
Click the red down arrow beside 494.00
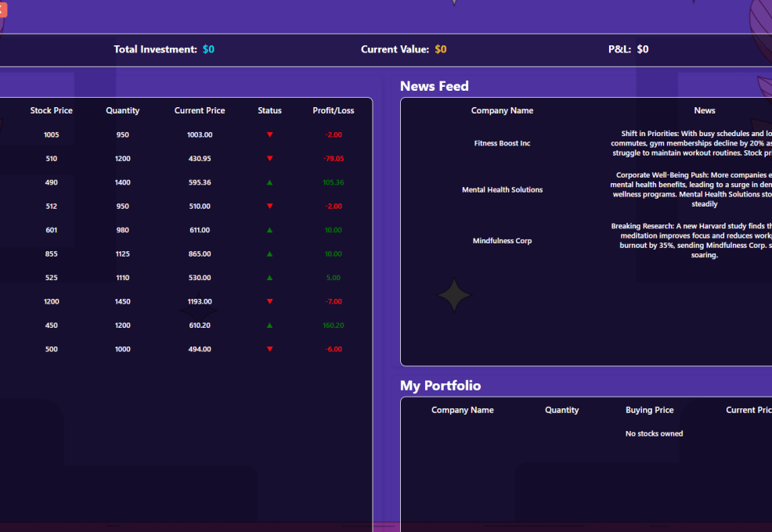click(x=269, y=349)
